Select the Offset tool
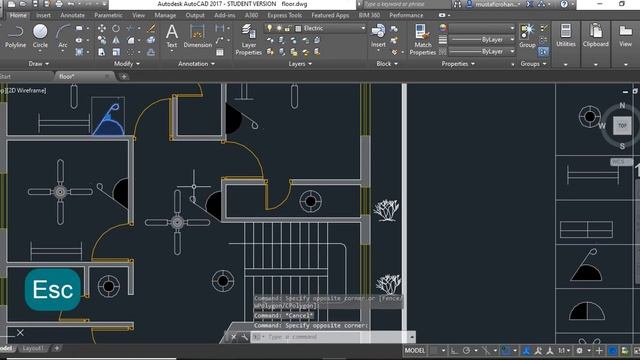This screenshot has height=360, width=640. pyautogui.click(x=151, y=52)
